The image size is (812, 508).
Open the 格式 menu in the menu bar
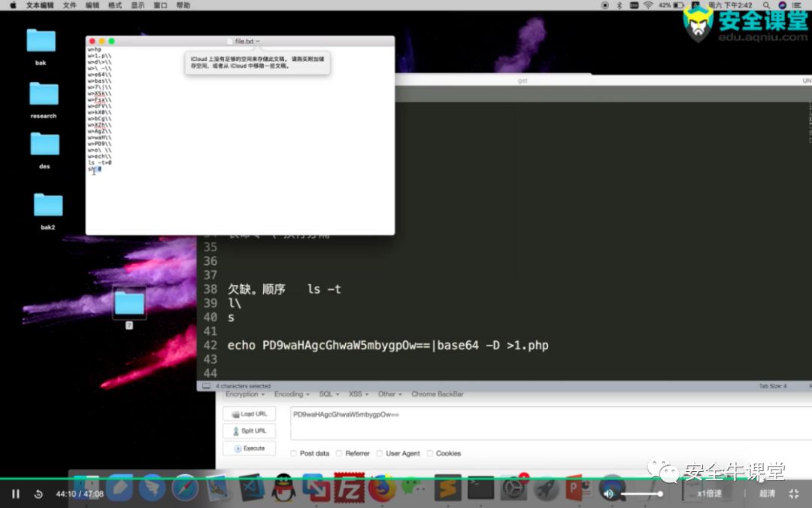pos(114,5)
